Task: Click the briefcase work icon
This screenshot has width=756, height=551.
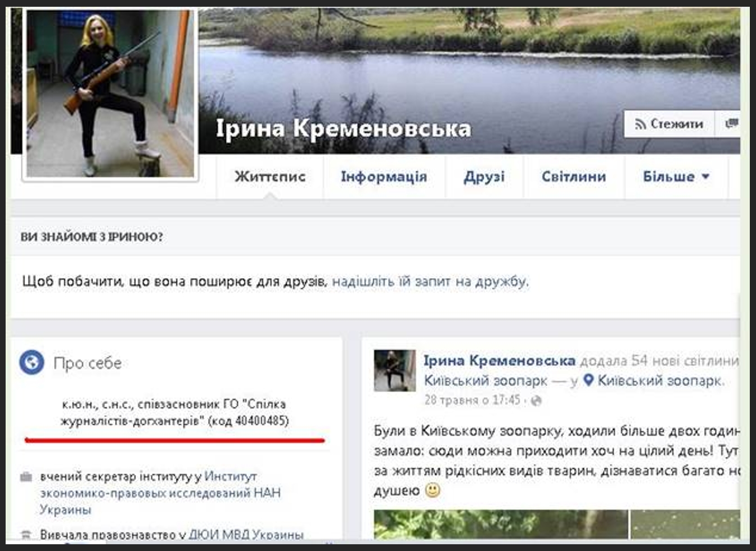Action: point(26,477)
